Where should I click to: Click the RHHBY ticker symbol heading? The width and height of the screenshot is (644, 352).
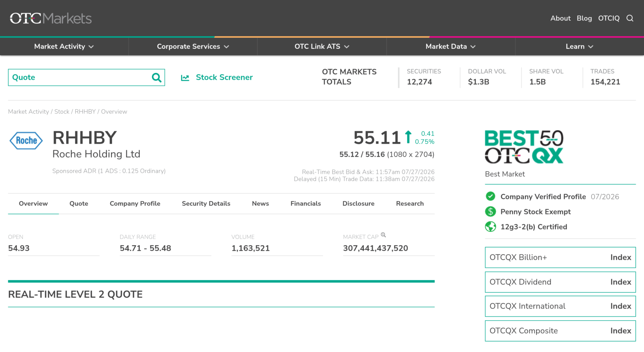(85, 138)
